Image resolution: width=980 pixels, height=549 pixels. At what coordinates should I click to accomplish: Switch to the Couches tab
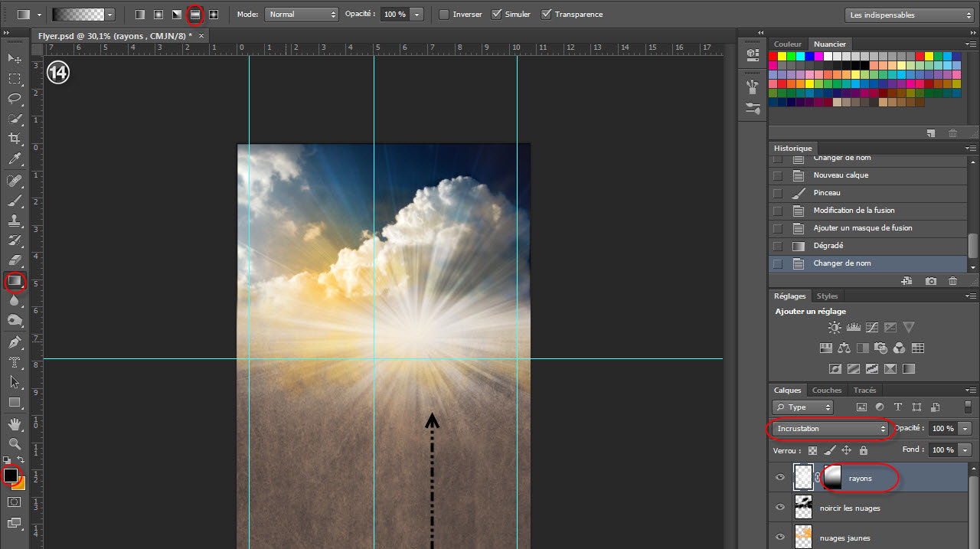coord(826,391)
